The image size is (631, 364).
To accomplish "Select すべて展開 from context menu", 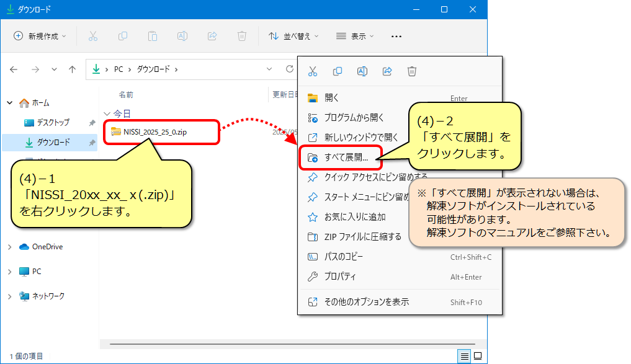I will [346, 158].
